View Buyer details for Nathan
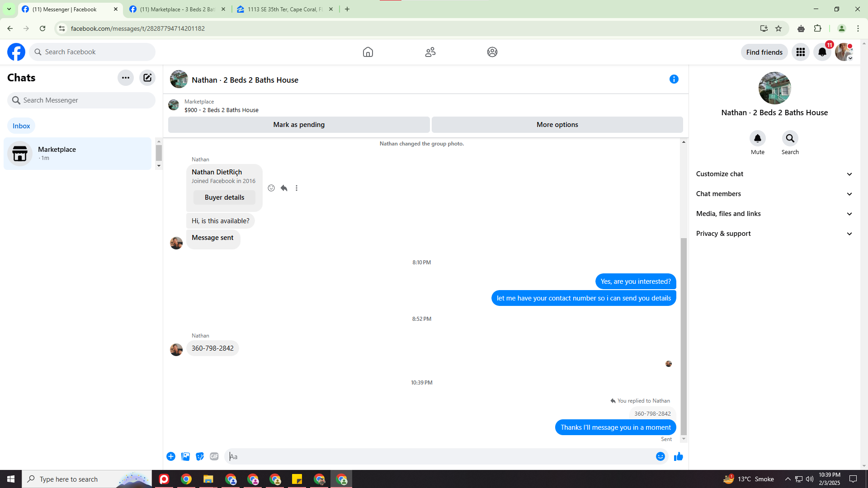 click(x=224, y=197)
